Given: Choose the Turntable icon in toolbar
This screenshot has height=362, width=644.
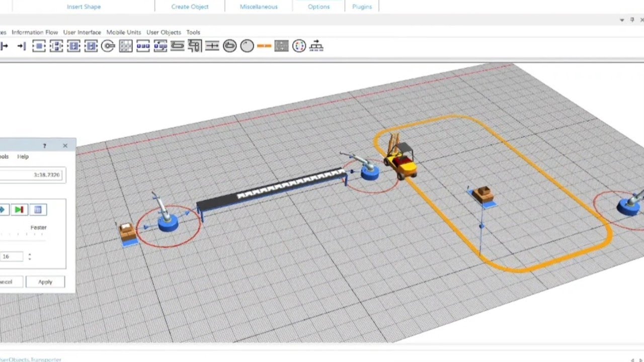Looking at the screenshot, I should pos(229,46).
